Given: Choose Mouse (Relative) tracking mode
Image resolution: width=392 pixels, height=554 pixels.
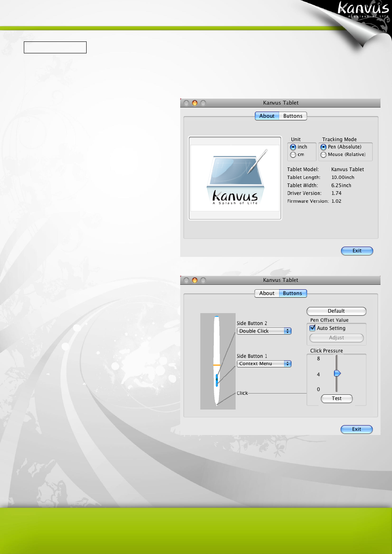Looking at the screenshot, I should (x=323, y=155).
